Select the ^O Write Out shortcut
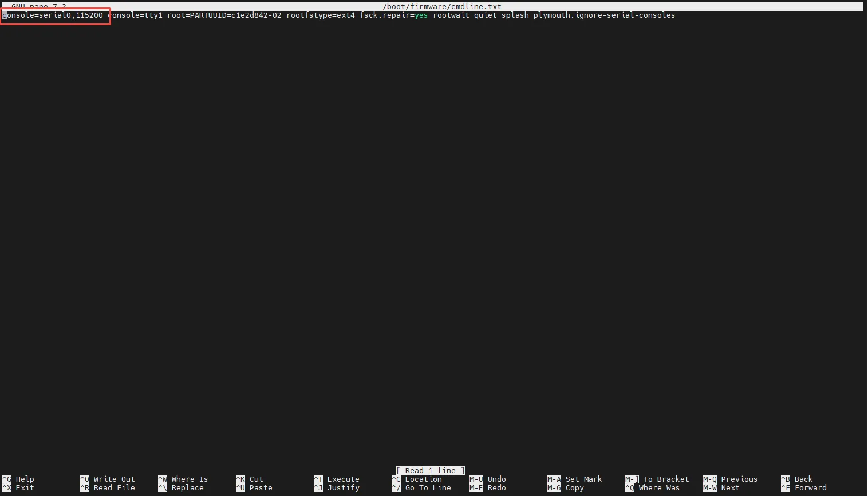Screen dimensions: 868x496 pos(108,479)
